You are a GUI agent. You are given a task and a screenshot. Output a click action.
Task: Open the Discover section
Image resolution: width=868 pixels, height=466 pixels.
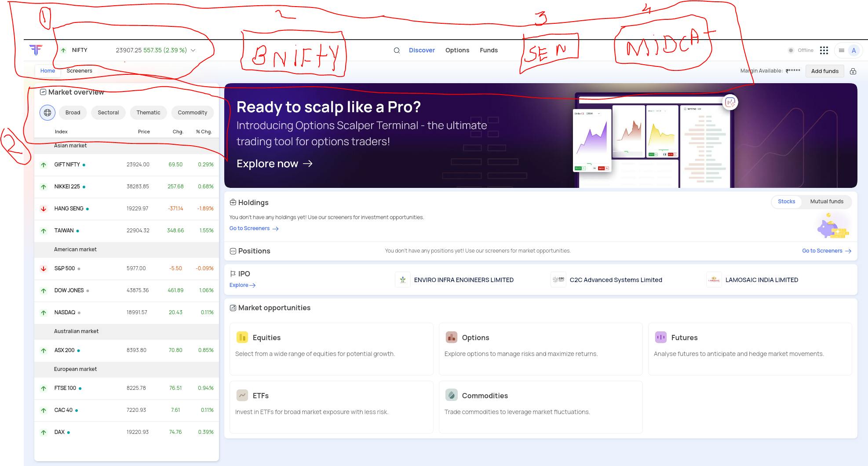(x=422, y=50)
